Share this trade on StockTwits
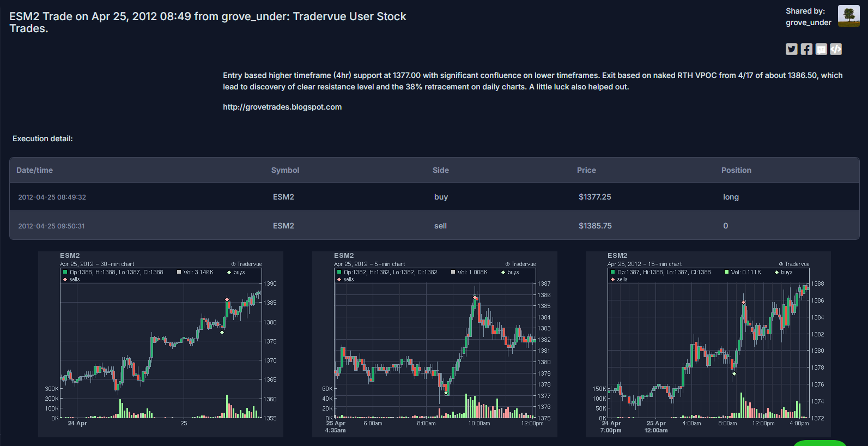868x446 pixels. [x=821, y=49]
